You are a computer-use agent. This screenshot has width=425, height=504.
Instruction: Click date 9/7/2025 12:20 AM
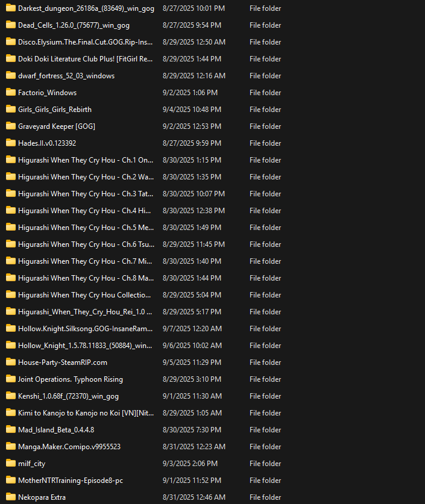tap(192, 329)
